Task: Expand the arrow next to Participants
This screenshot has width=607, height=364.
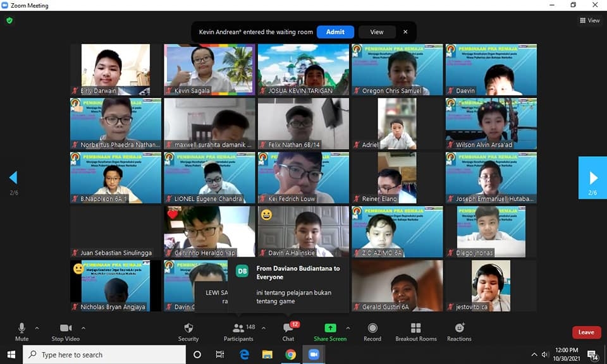Action: click(x=264, y=328)
